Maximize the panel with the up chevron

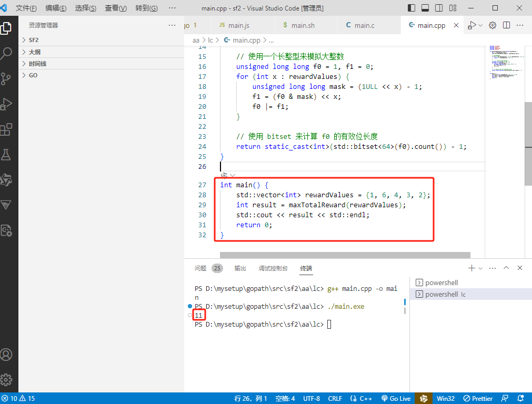point(506,268)
